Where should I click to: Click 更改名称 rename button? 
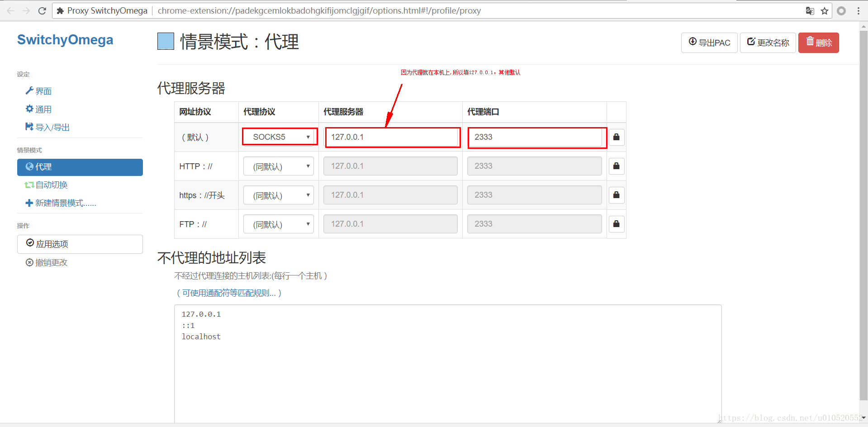768,43
